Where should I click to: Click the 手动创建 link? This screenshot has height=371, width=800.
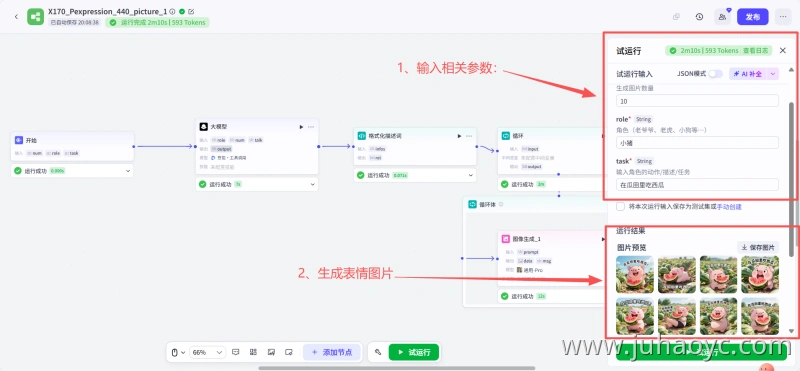pos(729,207)
